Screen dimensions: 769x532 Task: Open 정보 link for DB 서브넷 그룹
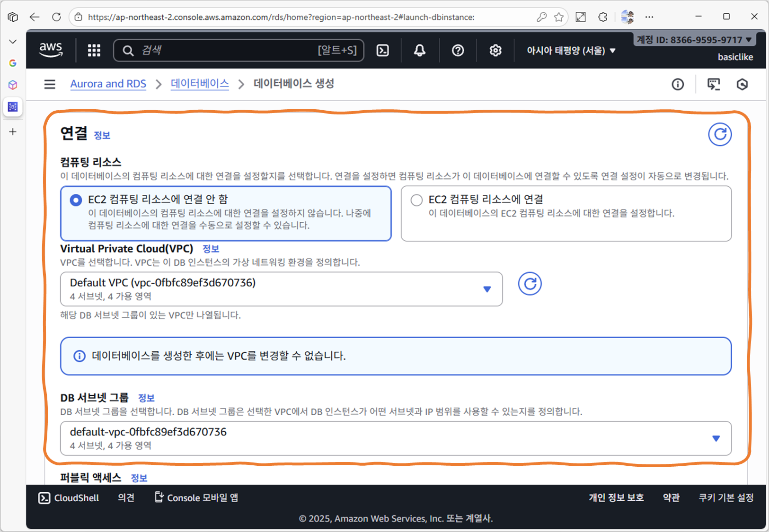[x=146, y=398]
